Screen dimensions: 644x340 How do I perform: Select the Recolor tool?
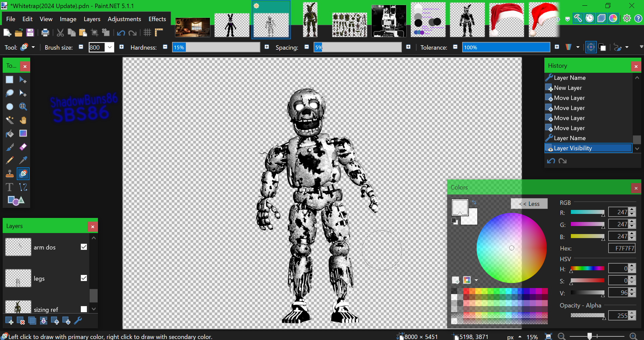(23, 174)
